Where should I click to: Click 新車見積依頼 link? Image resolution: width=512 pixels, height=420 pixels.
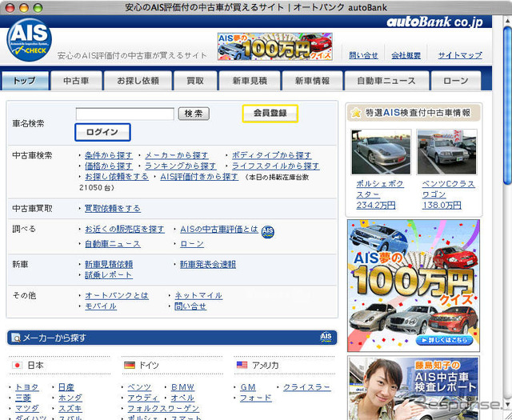click(x=109, y=264)
